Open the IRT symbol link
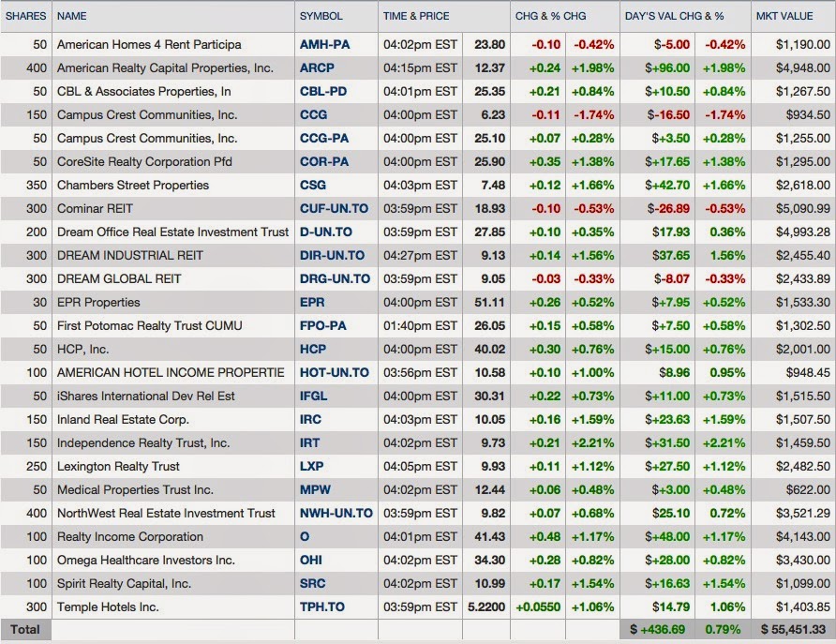The image size is (836, 644). [x=310, y=443]
